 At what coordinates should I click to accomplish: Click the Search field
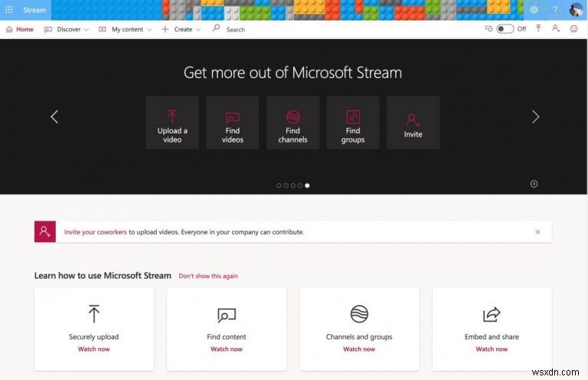click(x=236, y=30)
